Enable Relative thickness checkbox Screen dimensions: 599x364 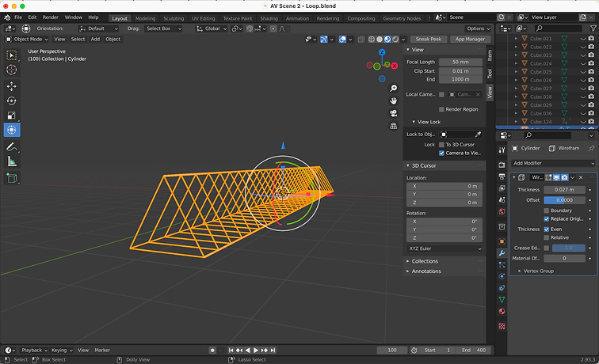click(546, 237)
